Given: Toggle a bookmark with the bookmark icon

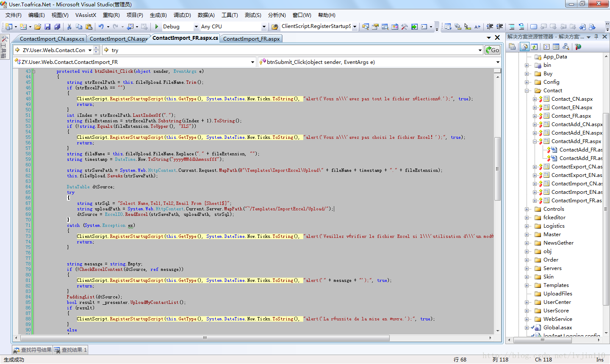Looking at the screenshot, I should point(534,27).
